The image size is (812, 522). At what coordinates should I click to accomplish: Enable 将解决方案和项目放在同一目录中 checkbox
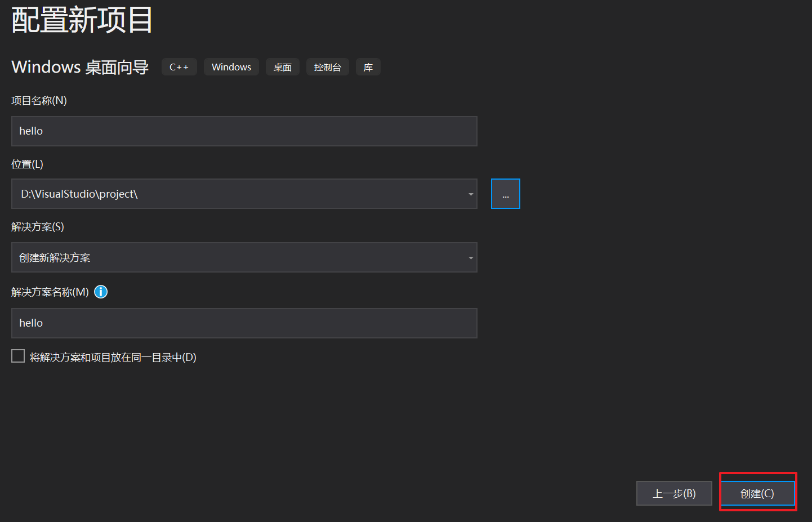(x=18, y=356)
